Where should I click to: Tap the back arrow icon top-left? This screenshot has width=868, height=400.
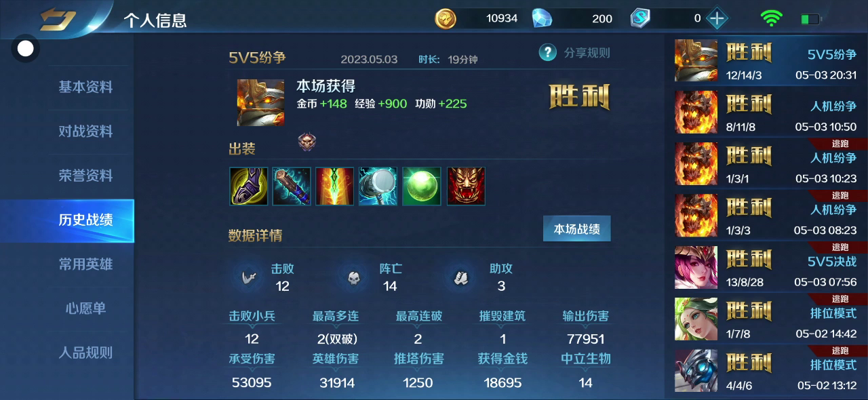(x=57, y=18)
